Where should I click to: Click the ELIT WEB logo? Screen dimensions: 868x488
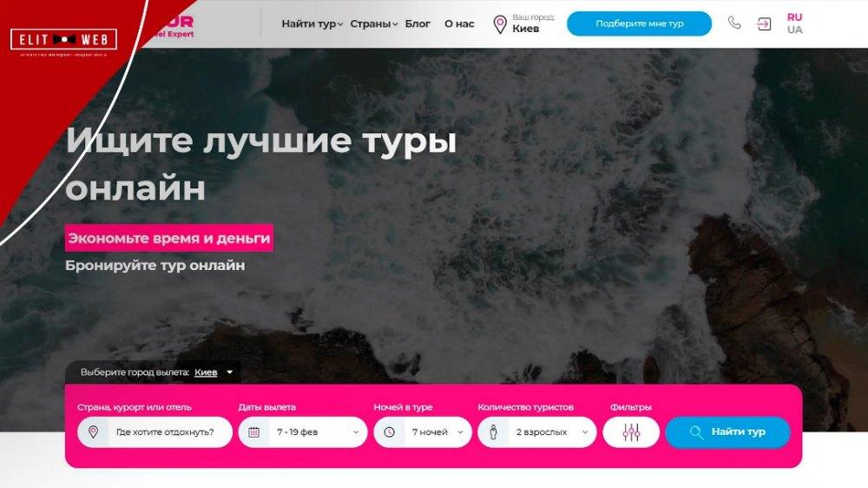coord(63,39)
